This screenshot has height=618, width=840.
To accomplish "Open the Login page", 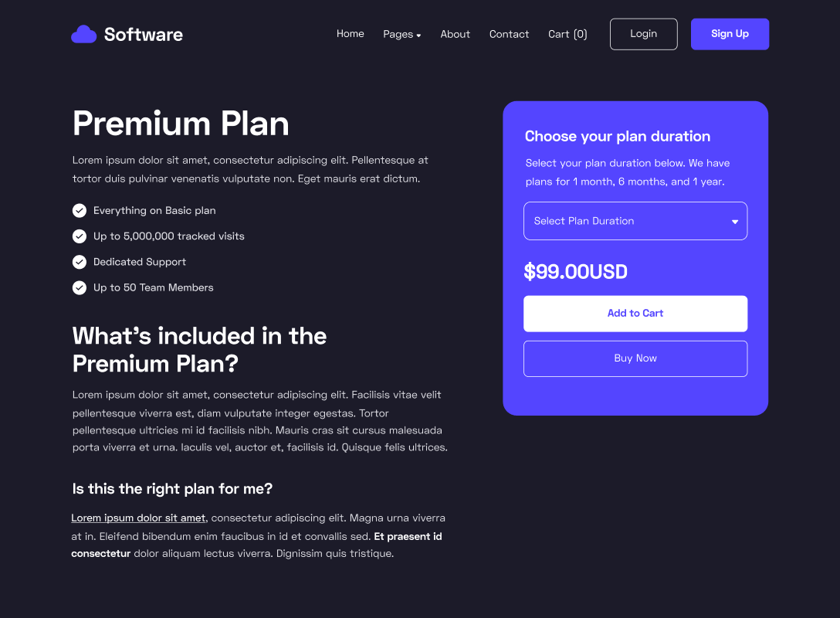I will point(643,34).
